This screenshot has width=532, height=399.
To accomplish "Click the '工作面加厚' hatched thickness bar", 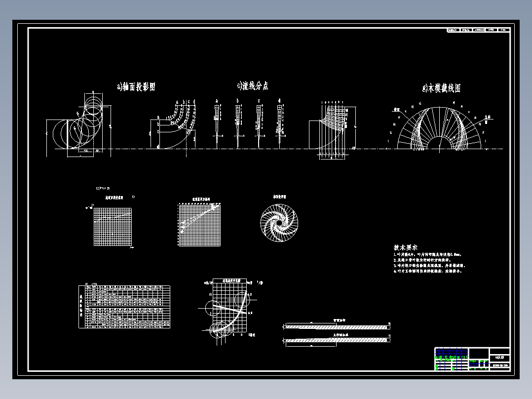I will tap(337, 340).
